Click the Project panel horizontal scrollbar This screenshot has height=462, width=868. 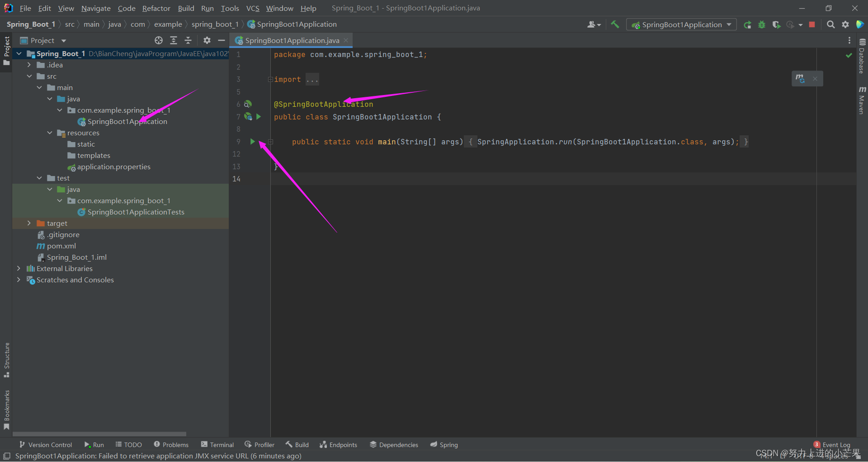point(99,434)
